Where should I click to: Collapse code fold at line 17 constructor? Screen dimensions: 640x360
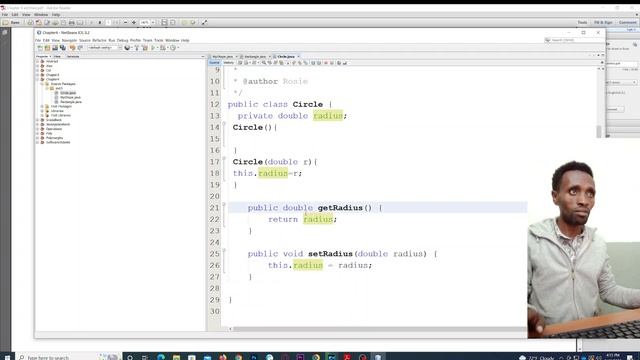[224, 158]
